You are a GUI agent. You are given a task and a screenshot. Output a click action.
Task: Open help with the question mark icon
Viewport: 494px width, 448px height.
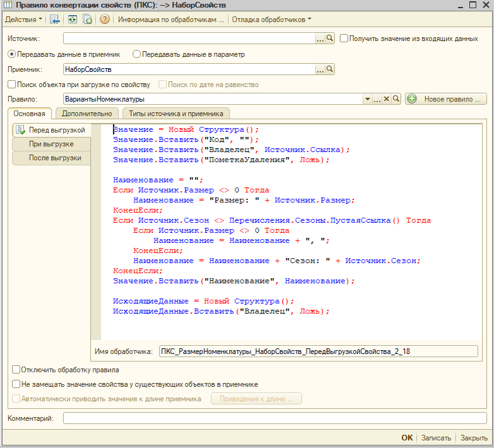tap(104, 20)
